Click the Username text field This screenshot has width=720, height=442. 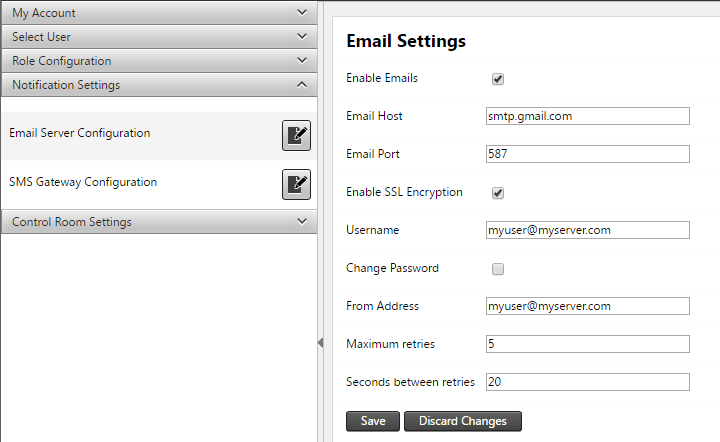[x=588, y=230]
